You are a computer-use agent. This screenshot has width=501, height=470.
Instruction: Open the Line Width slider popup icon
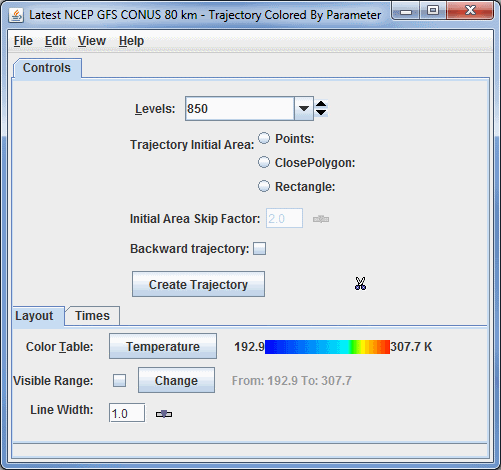point(164,414)
